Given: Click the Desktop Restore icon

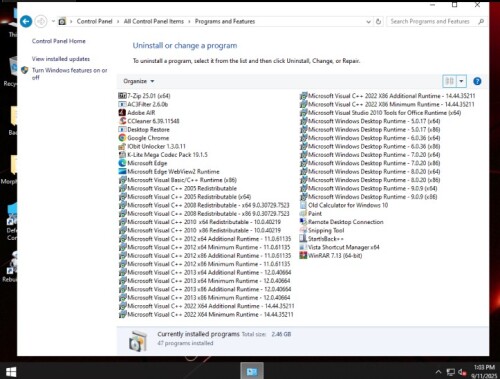Looking at the screenshot, I should pos(122,129).
